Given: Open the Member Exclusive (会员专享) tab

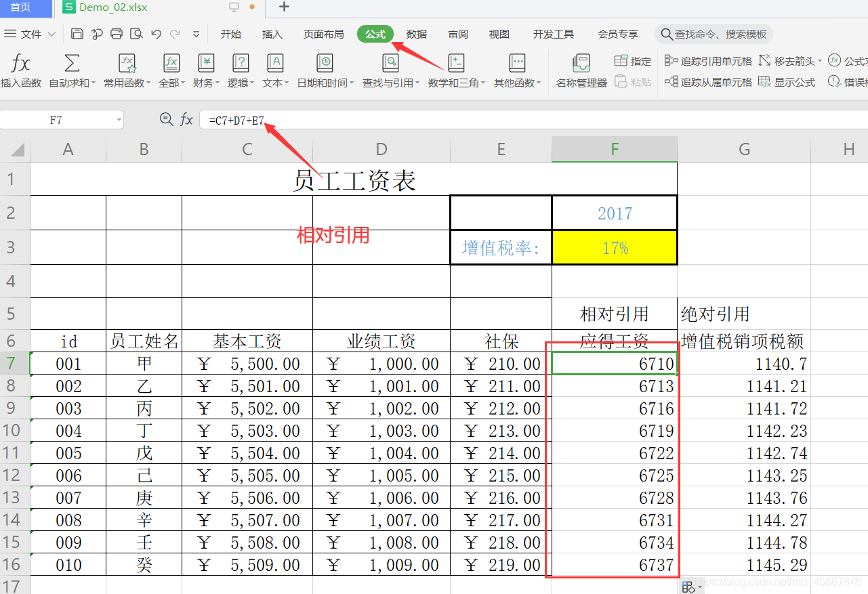Looking at the screenshot, I should (x=618, y=34).
